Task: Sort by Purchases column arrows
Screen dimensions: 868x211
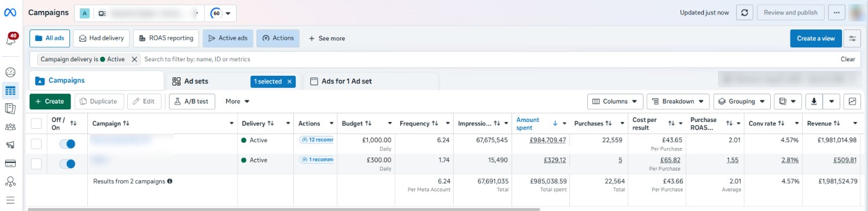Action: tap(609, 124)
